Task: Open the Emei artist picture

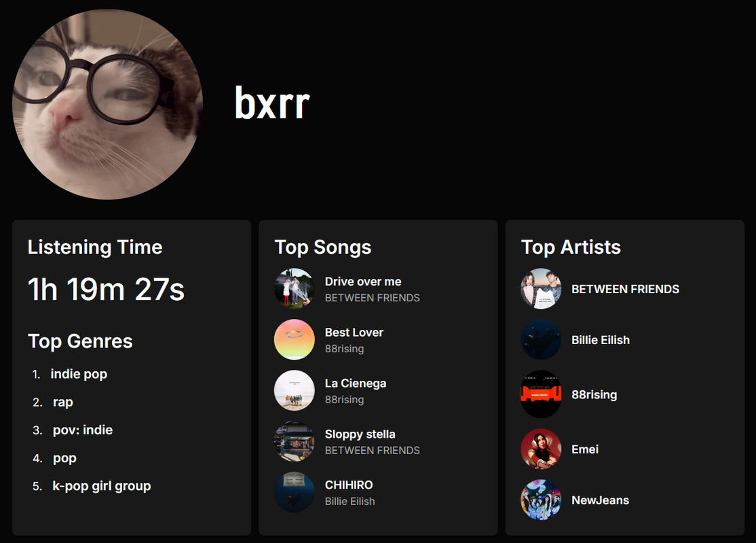Action: click(x=541, y=449)
